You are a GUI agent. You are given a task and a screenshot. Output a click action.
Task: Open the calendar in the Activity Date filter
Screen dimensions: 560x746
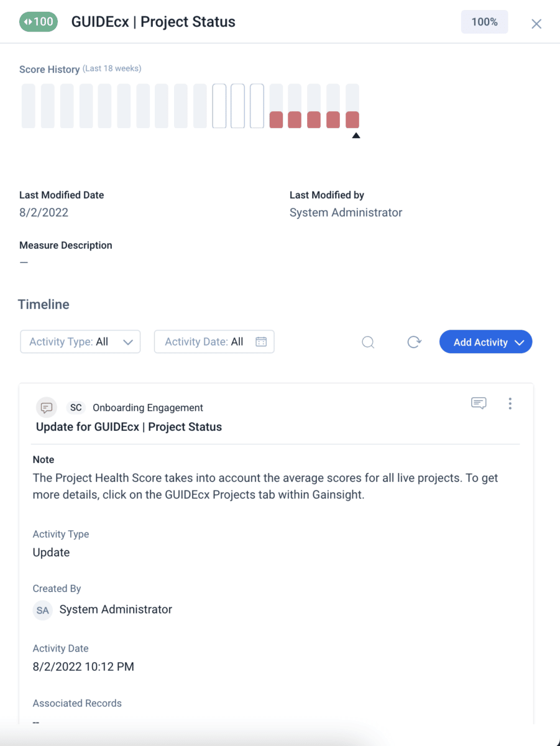(x=262, y=341)
